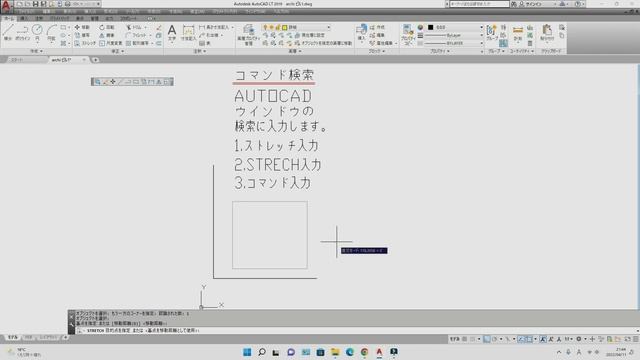Toggle polar tracking in the status bar
640x360 pixels.
(x=494, y=339)
